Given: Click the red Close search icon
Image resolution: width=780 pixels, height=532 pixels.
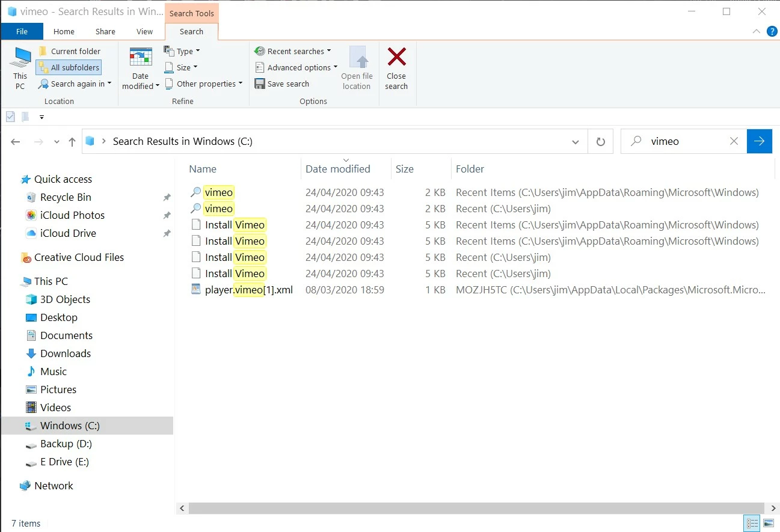Looking at the screenshot, I should pos(396,57).
